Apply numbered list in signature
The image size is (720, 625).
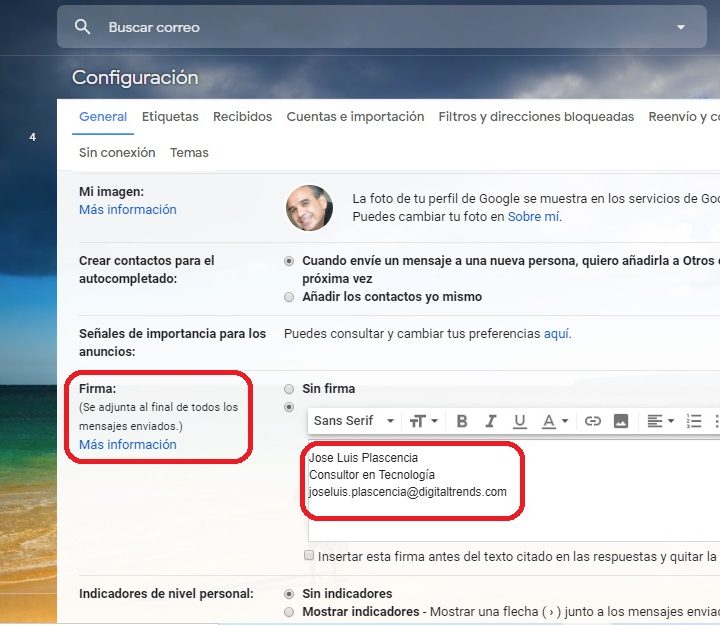[x=694, y=421]
